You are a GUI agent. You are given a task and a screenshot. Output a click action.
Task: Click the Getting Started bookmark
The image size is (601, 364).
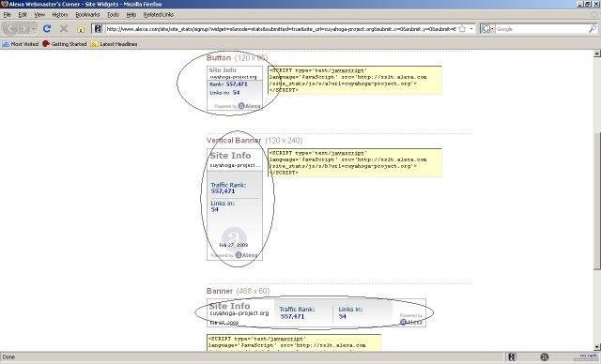[65, 44]
